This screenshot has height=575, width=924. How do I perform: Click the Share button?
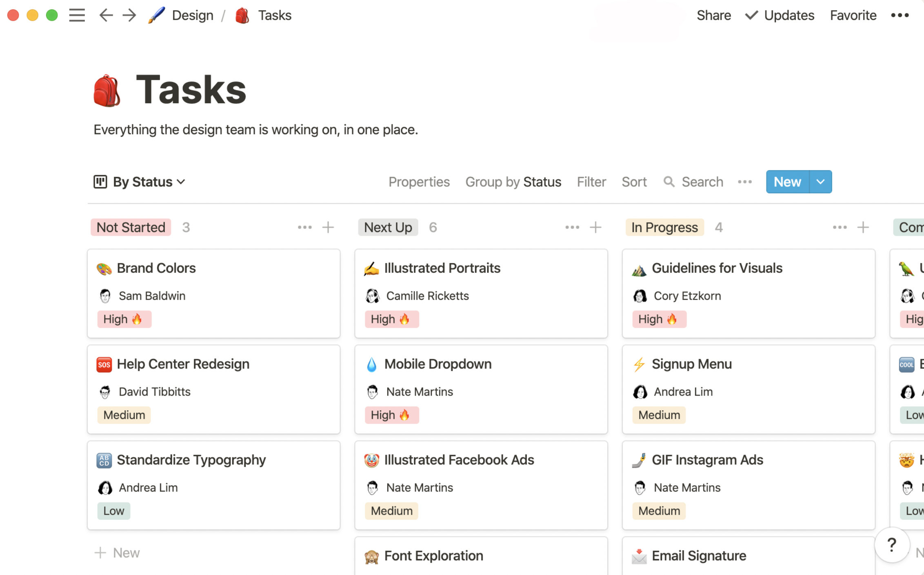[x=713, y=15]
